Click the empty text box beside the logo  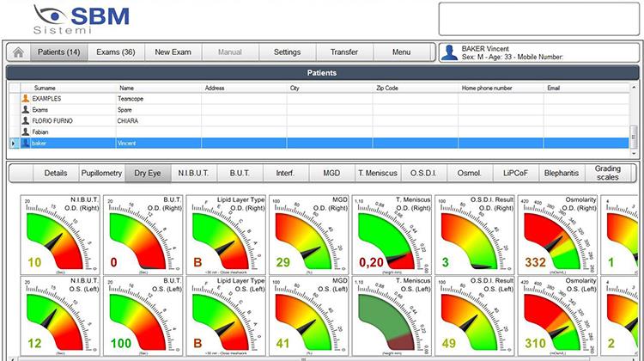539,19
